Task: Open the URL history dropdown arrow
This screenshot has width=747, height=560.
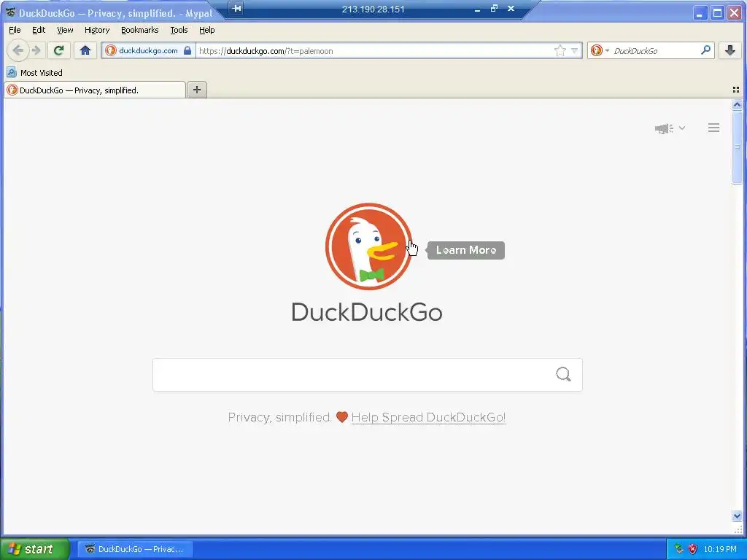Action: click(575, 50)
